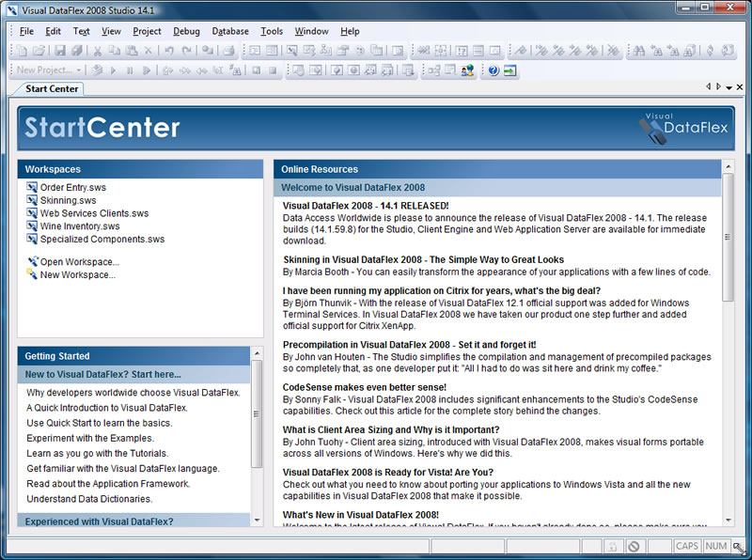Open 'Use Quick Start to learn the basics'
The image size is (752, 560).
(100, 423)
